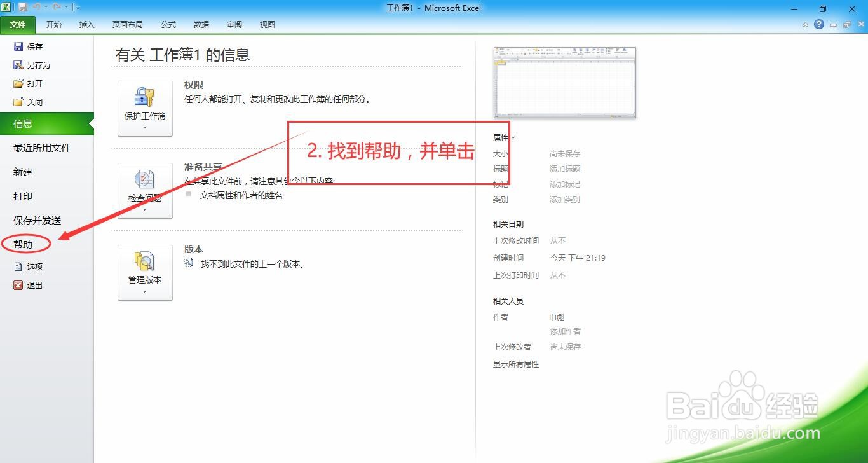Image resolution: width=868 pixels, height=463 pixels.
Task: Open the Redo history dropdown arrow
Action: (65, 7)
